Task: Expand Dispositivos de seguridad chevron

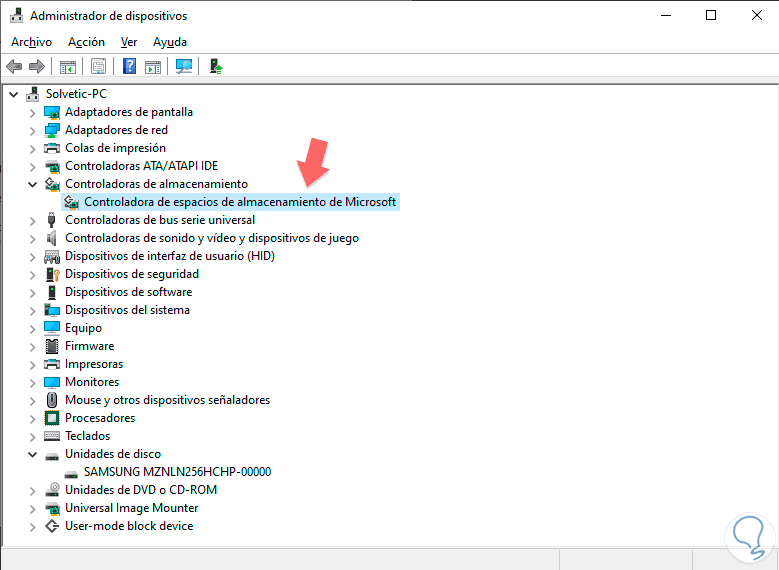Action: point(32,275)
